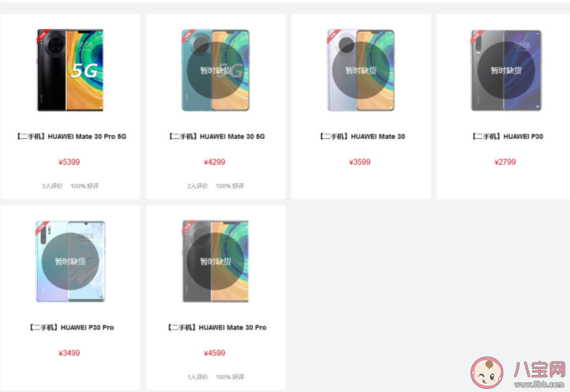The width and height of the screenshot is (570, 392).
Task: Visit the 【二手机】HUAWEI P30 Pro title link
Action: (71, 327)
